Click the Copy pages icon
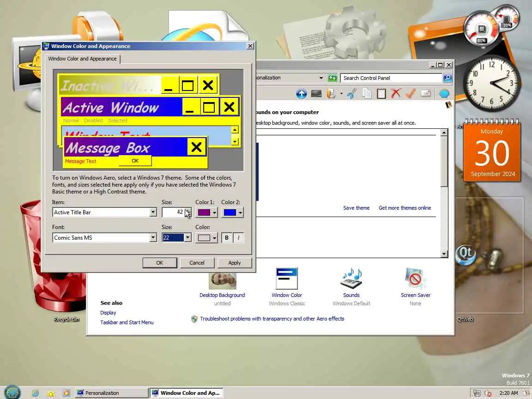Image resolution: width=532 pixels, height=399 pixels. (367, 93)
